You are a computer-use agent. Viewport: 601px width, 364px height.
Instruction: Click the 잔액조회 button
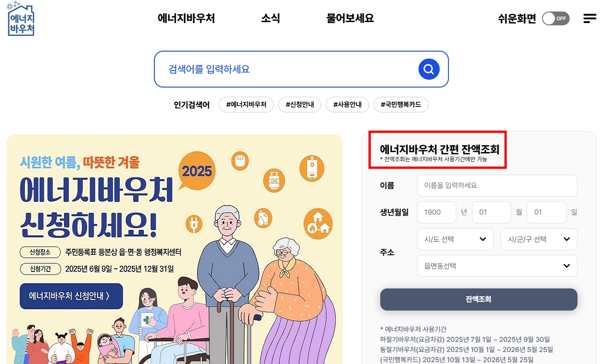(x=479, y=299)
